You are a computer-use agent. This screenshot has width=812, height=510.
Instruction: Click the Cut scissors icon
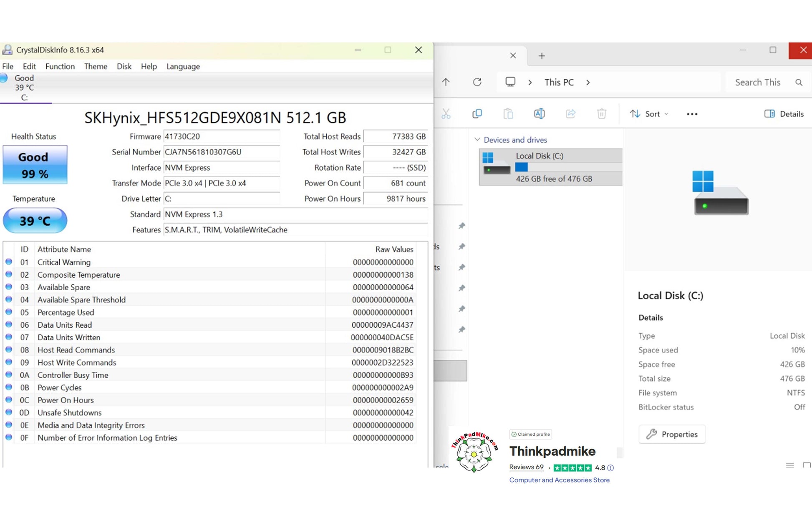click(446, 114)
